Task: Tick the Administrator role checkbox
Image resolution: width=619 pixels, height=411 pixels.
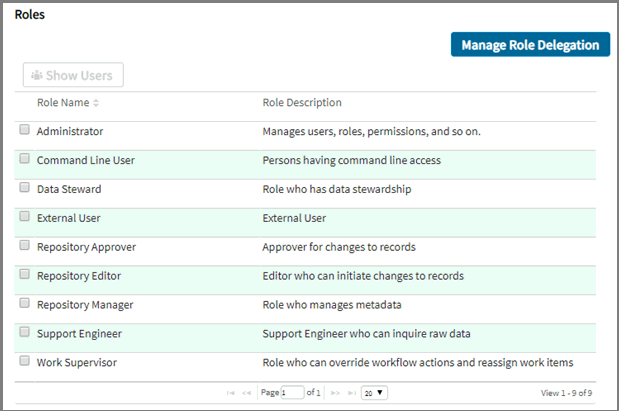Action: 25,130
